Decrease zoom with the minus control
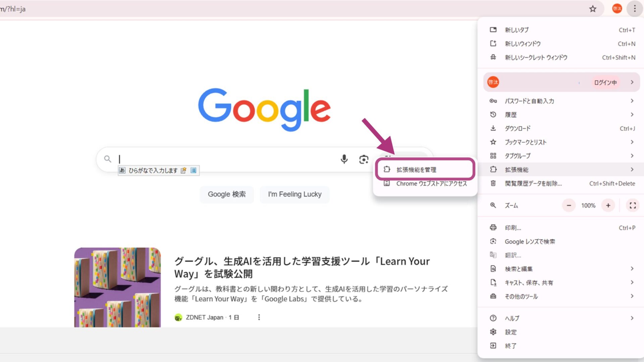Viewport: 644px width, 362px height. [568, 205]
